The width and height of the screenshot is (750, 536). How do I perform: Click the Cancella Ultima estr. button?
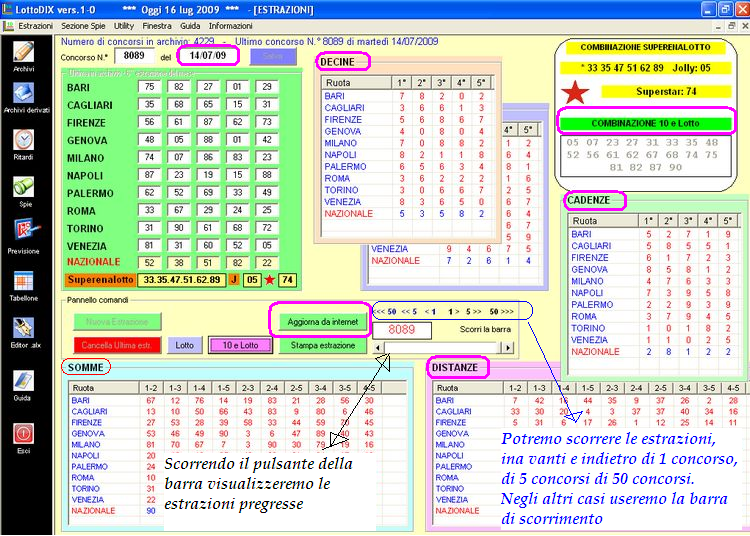[116, 345]
